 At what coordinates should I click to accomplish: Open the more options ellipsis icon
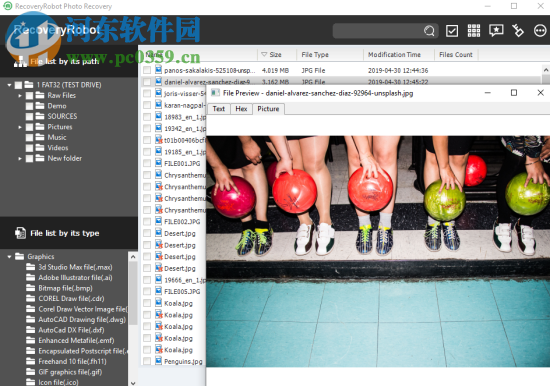point(540,31)
